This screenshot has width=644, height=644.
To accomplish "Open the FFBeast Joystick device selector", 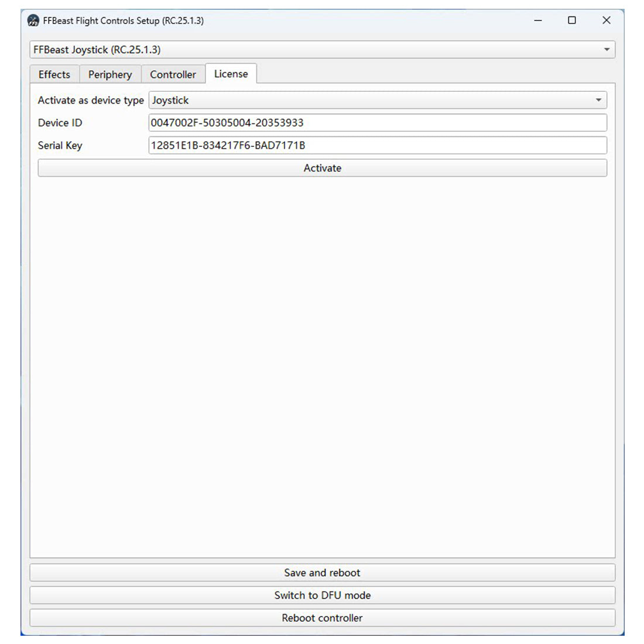I will [x=316, y=50].
